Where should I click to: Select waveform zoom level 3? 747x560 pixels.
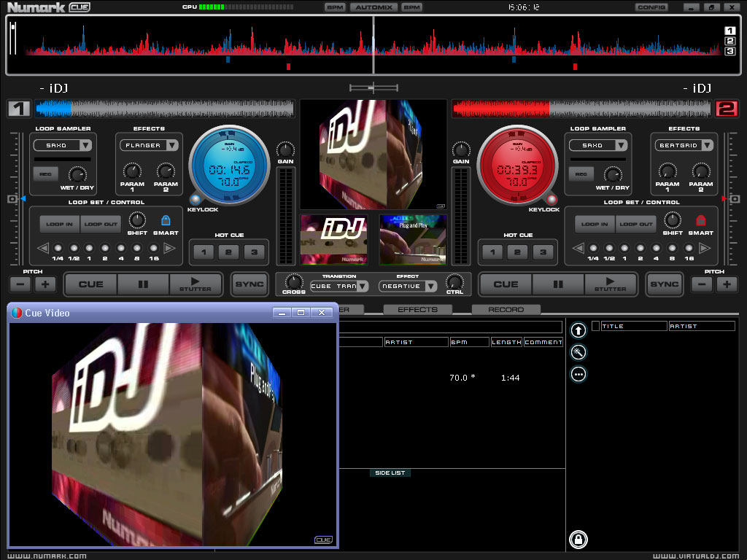[x=729, y=51]
